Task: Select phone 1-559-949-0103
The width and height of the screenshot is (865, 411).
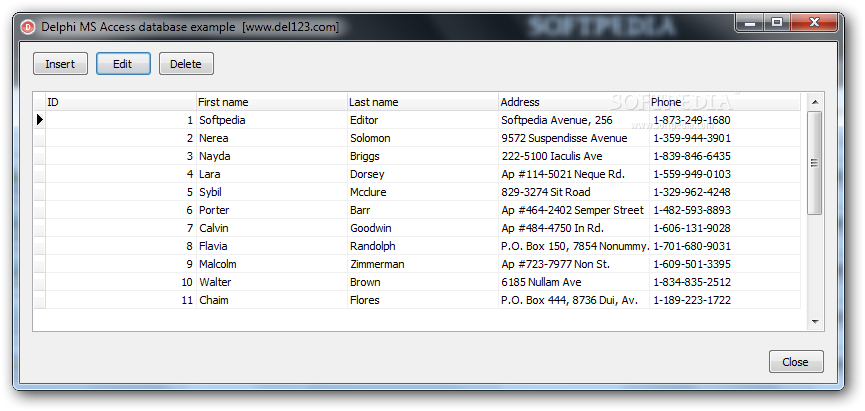Action: pos(725,174)
